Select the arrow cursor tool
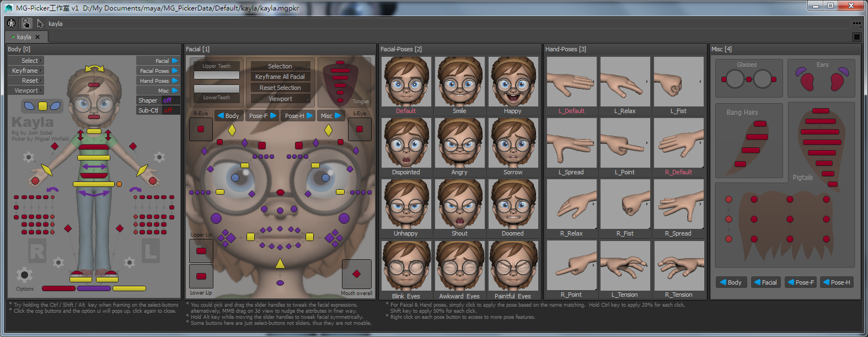 pyautogui.click(x=40, y=23)
